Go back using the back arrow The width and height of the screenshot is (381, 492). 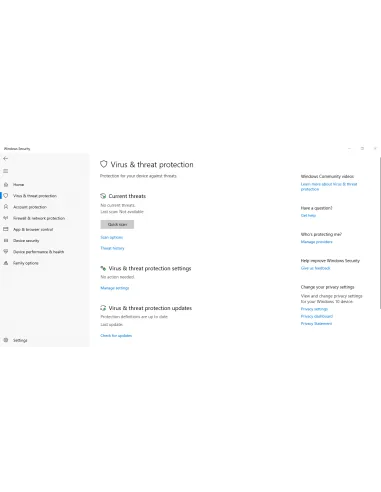click(6, 159)
